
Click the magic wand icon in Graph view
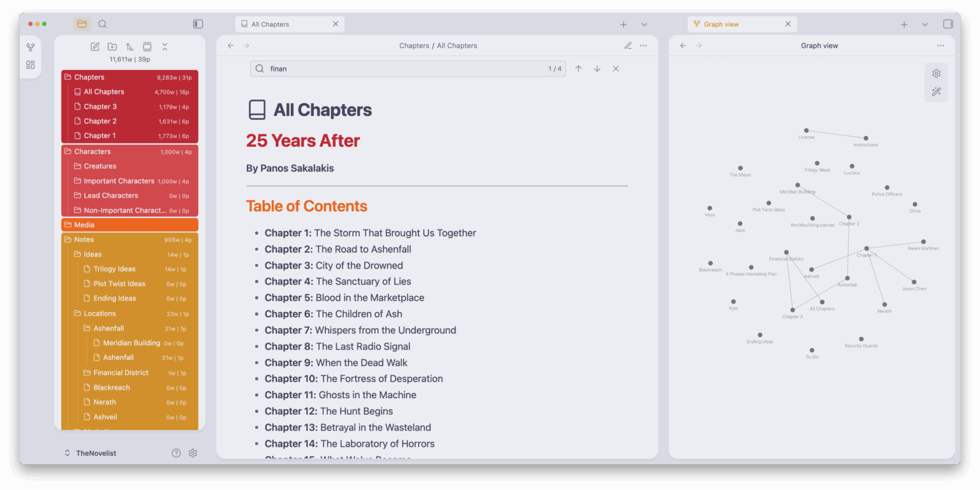click(936, 91)
